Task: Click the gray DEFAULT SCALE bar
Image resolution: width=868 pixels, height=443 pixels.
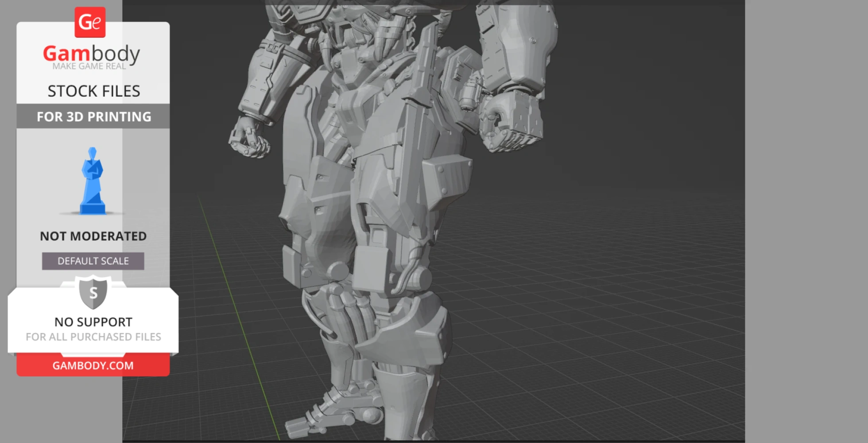Action: (x=93, y=261)
